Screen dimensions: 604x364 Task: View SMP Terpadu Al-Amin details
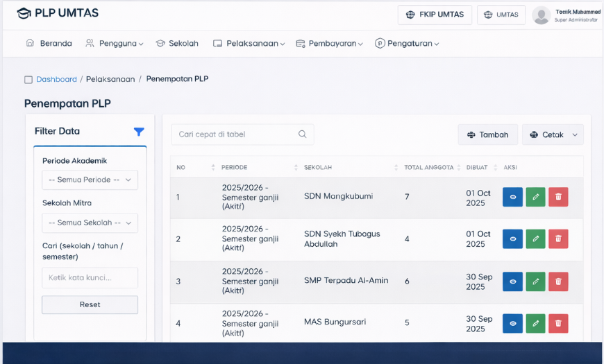tap(513, 281)
